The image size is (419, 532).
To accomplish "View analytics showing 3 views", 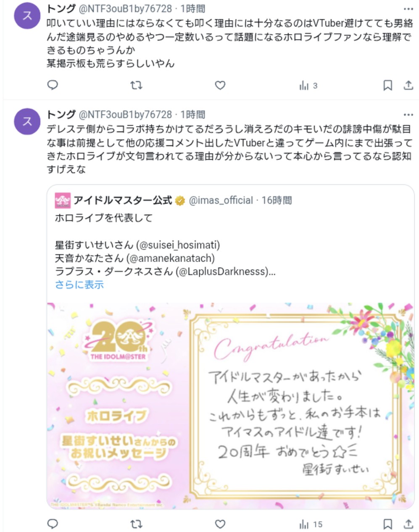I will (308, 86).
